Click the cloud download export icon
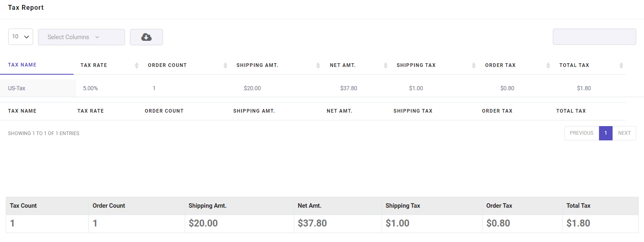644x242 pixels. (x=146, y=37)
